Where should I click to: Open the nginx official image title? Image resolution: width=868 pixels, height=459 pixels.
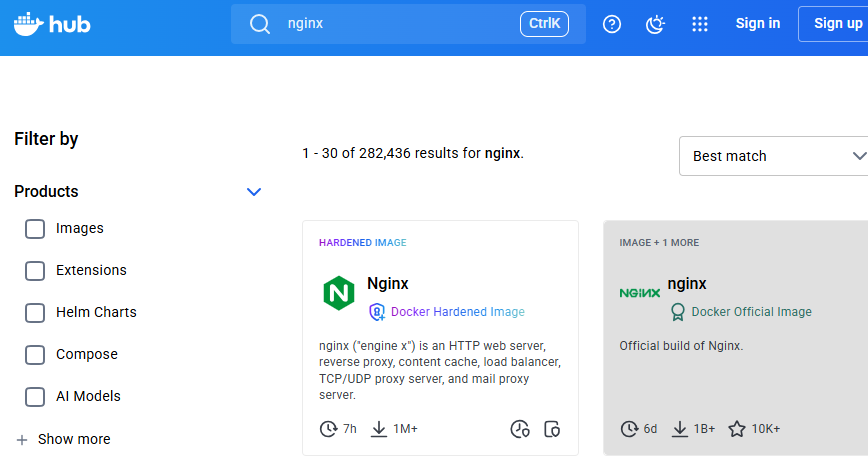(x=687, y=283)
